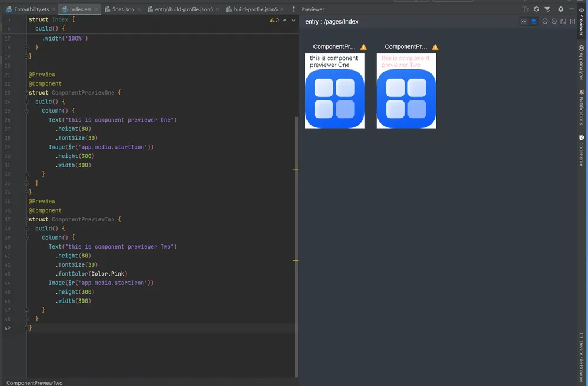Click the .width('100%') code on line 17
Image resolution: width=588 pixels, height=386 pixels.
65,38
